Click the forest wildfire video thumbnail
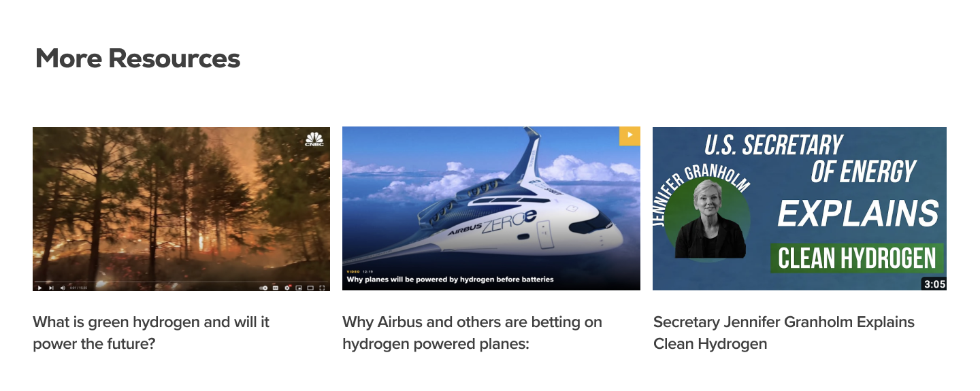 tap(181, 209)
